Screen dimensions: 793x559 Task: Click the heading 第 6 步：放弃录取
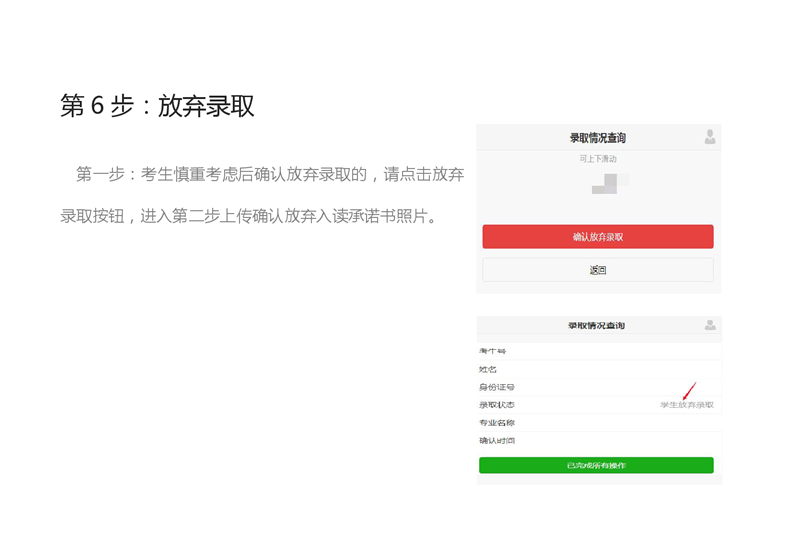pos(157,106)
